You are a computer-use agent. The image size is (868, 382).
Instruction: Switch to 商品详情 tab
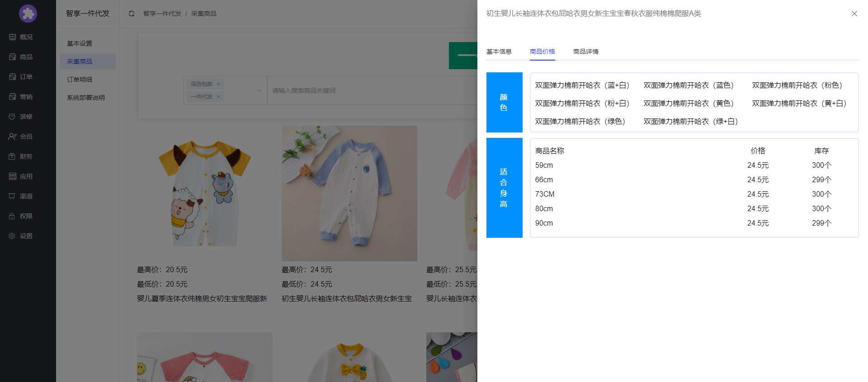tap(586, 52)
